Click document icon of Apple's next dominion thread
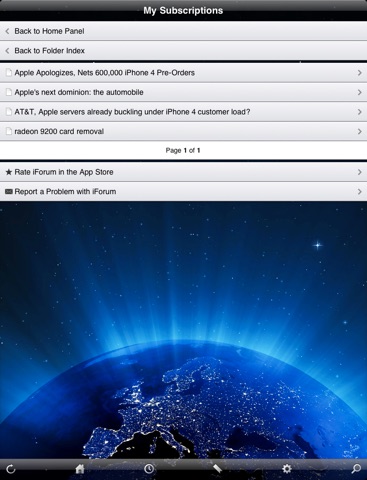This screenshot has height=480, width=367. click(9, 92)
